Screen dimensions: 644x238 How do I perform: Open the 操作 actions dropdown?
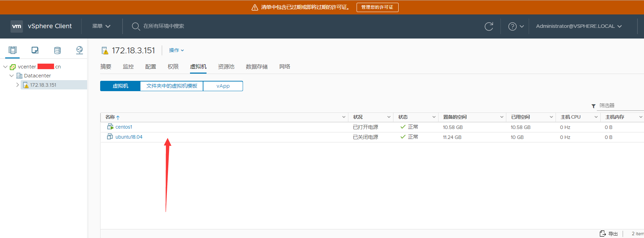[176, 50]
